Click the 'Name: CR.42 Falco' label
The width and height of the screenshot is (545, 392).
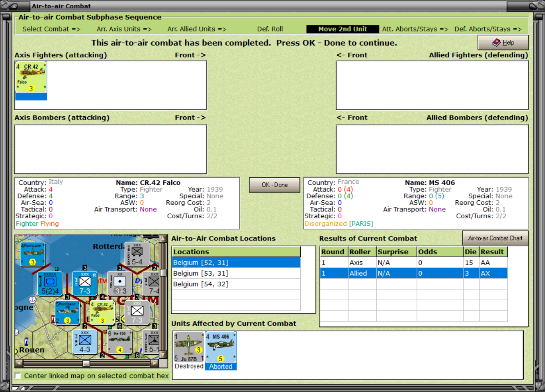pos(148,183)
